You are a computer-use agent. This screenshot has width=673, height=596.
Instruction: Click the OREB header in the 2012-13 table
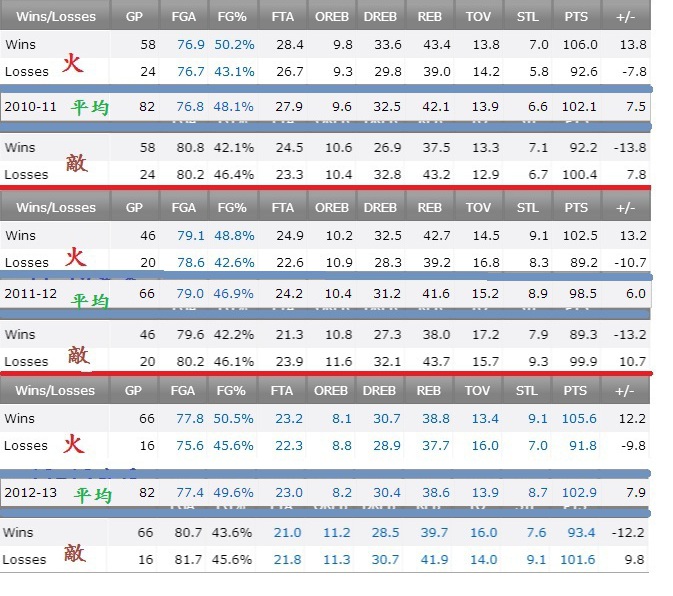pyautogui.click(x=332, y=390)
